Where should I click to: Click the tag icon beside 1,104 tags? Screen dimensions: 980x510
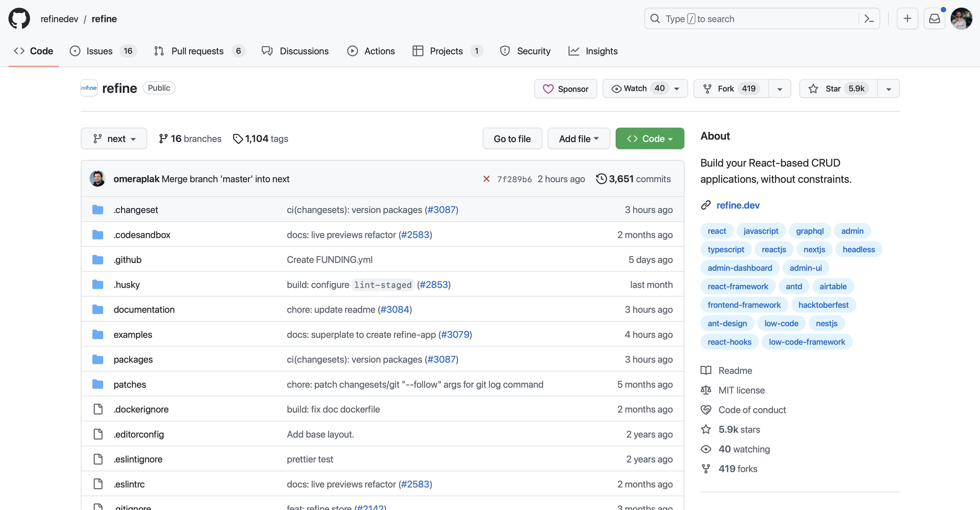tap(238, 139)
